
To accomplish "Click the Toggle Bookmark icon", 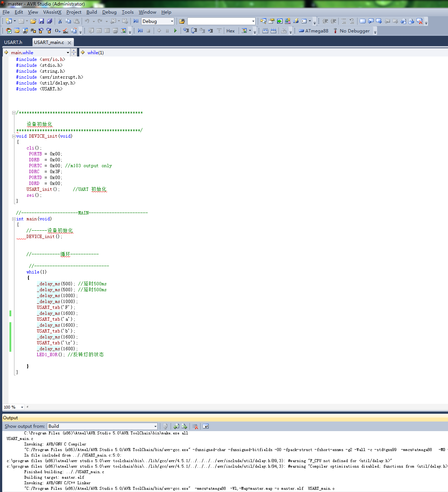I will coord(363,21).
